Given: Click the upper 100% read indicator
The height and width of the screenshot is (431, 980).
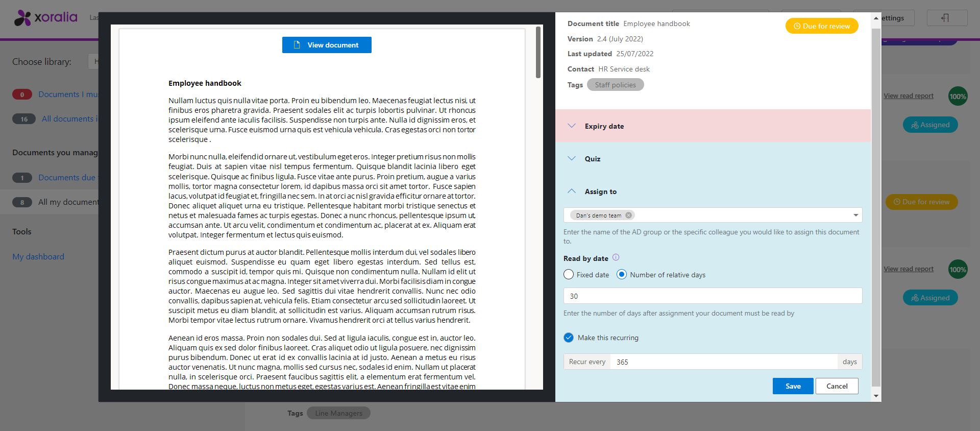Looking at the screenshot, I should 958,96.
